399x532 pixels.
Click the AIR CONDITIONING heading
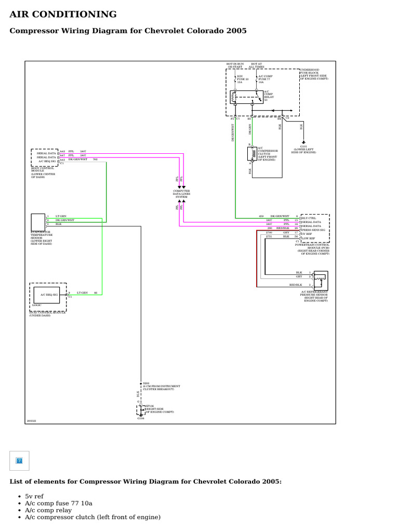pos(63,14)
